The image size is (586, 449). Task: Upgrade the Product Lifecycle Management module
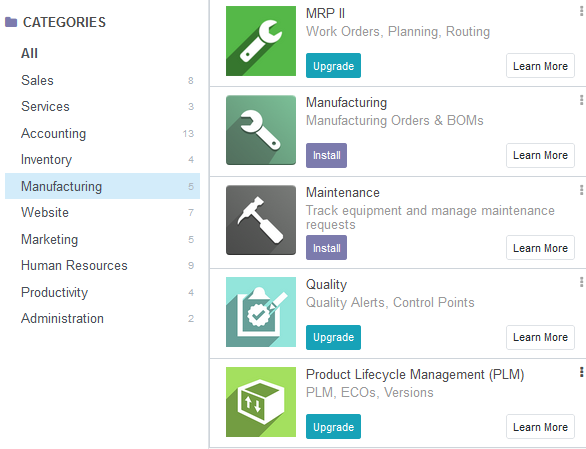[333, 427]
